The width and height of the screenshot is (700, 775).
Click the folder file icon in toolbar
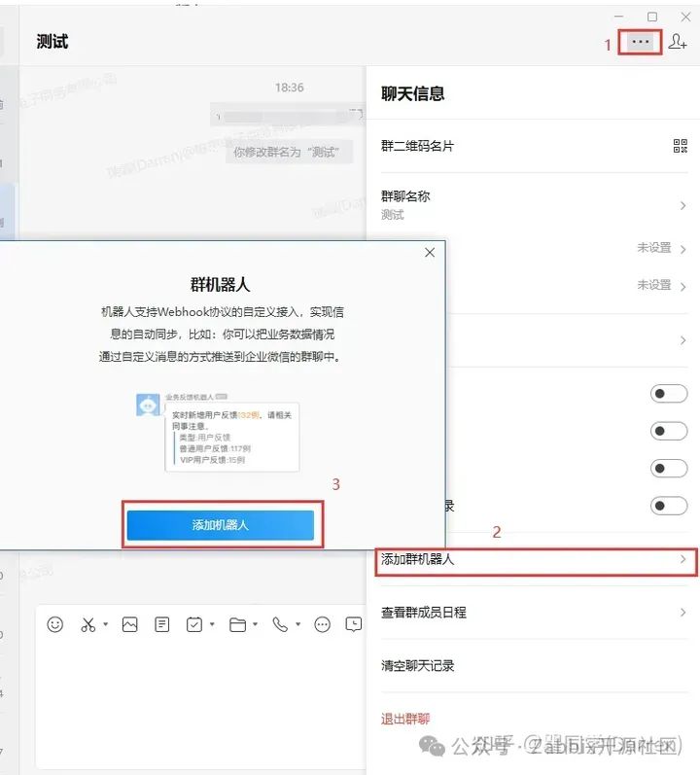coord(237,624)
